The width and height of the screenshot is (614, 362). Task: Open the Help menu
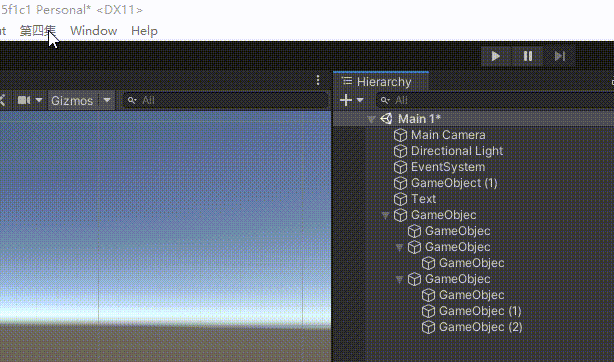pyautogui.click(x=144, y=31)
